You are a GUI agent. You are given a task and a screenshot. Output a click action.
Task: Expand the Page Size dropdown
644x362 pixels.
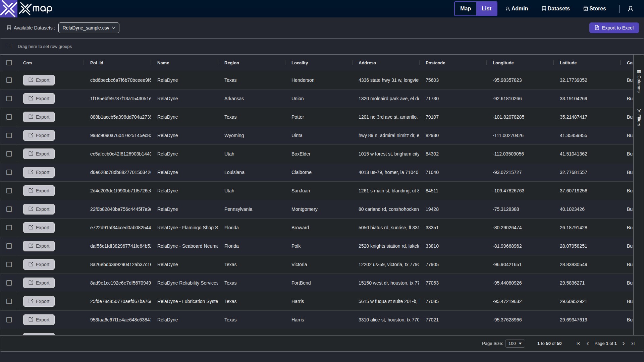point(515,344)
